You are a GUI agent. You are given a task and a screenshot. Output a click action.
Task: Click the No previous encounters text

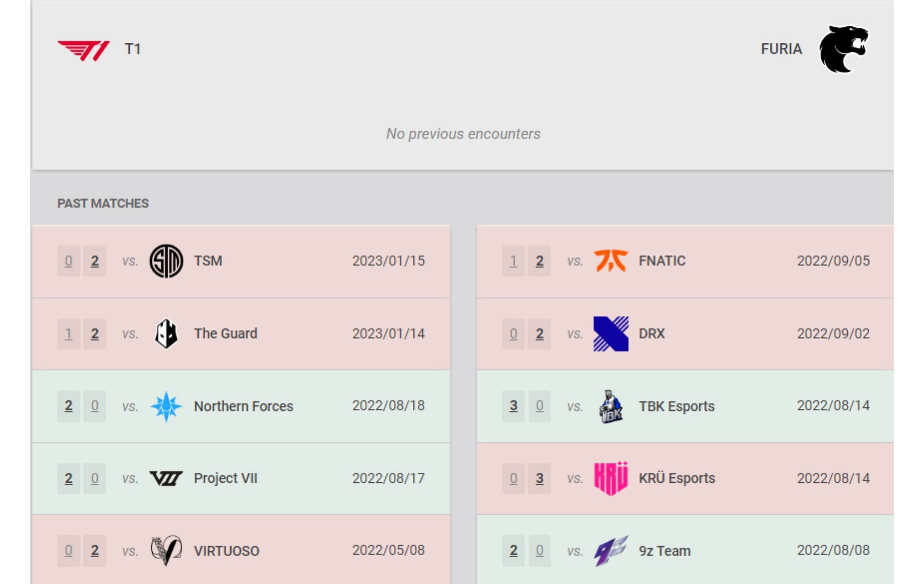[463, 134]
